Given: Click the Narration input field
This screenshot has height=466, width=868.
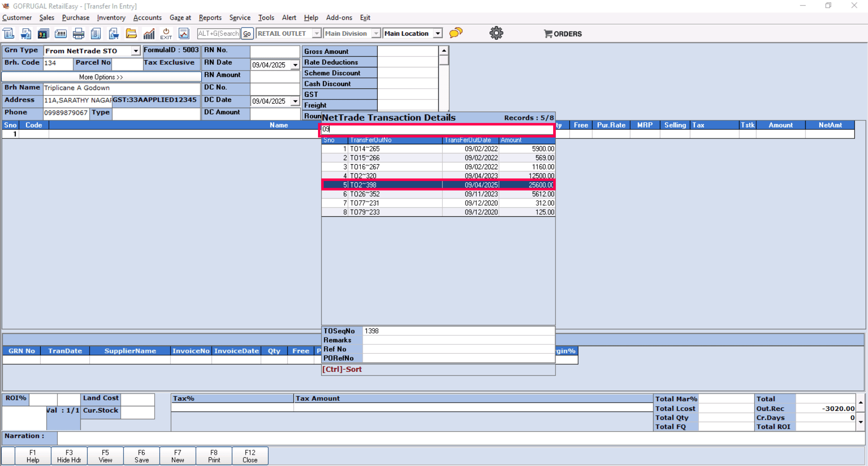Looking at the screenshot, I should (460, 437).
